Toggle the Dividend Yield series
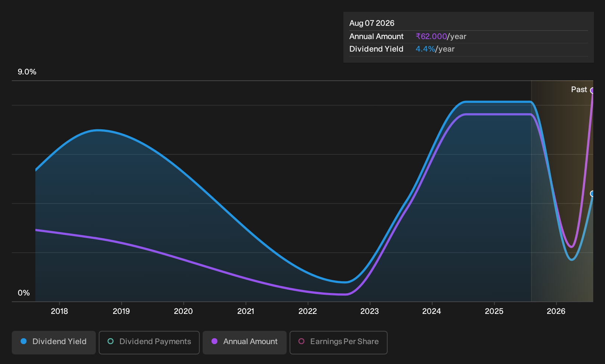Image resolution: width=605 pixels, height=364 pixels. (x=54, y=342)
